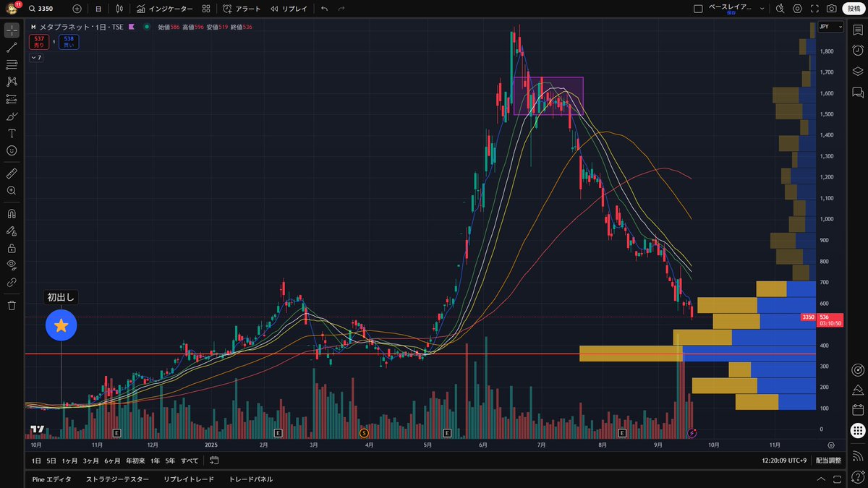The image size is (868, 488).
Task: Select the ruler measure tool
Action: (x=12, y=174)
